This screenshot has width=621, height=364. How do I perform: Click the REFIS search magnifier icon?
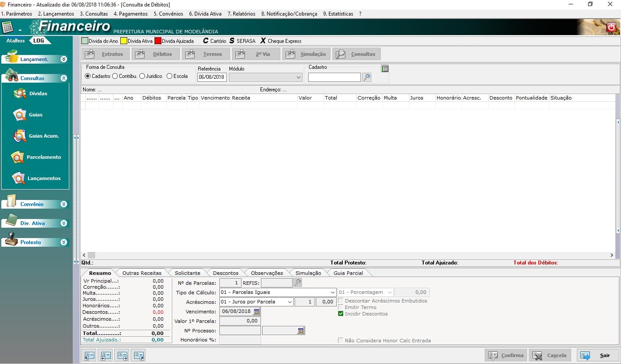click(x=298, y=283)
